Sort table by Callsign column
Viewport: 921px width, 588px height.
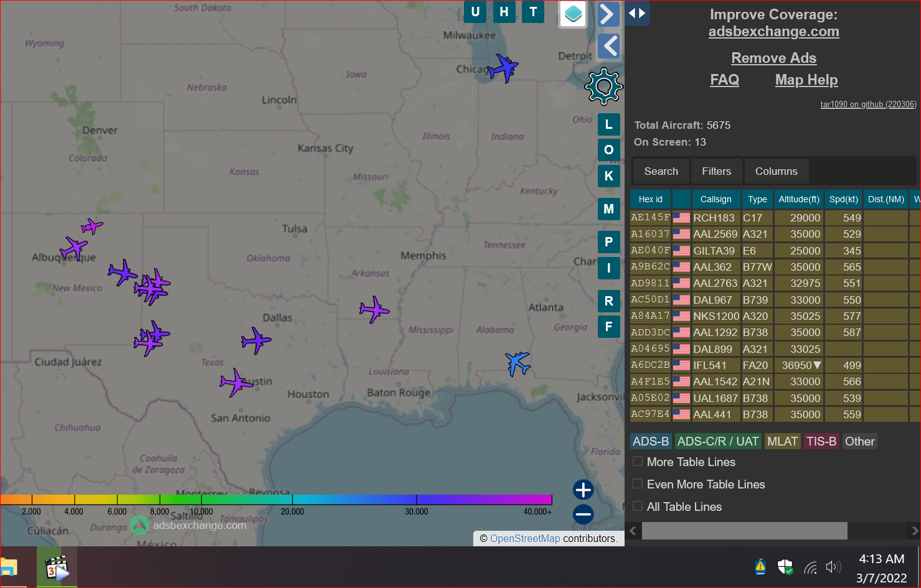point(716,199)
